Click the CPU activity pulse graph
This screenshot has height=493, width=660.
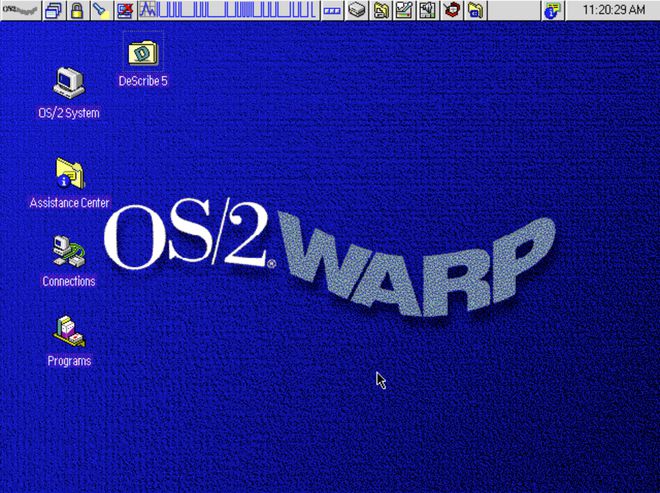(x=229, y=10)
